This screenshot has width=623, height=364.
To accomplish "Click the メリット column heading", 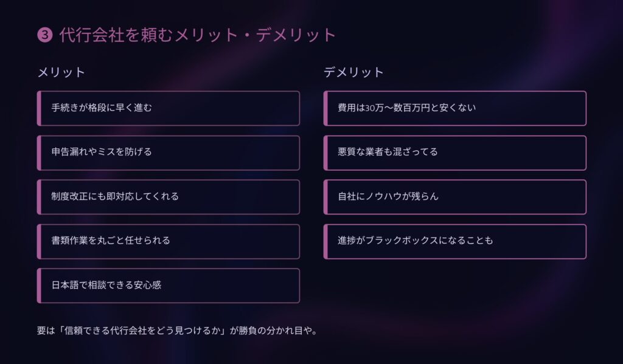I will [61, 72].
